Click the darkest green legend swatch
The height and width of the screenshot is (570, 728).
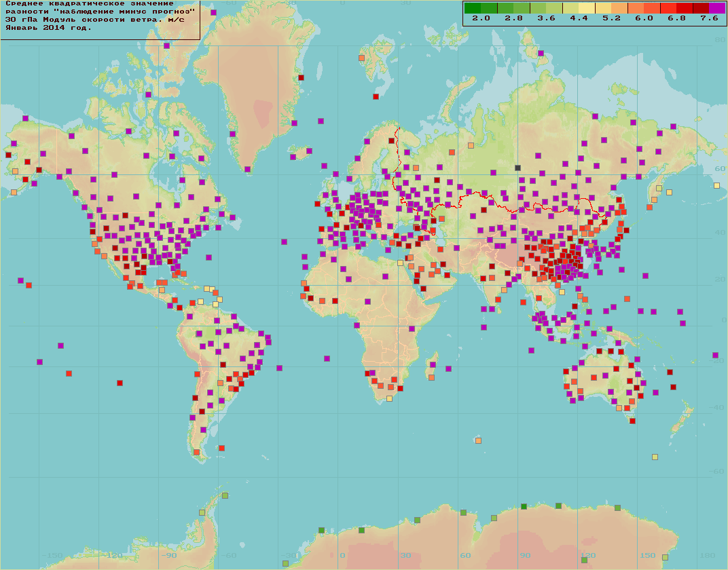coord(473,8)
